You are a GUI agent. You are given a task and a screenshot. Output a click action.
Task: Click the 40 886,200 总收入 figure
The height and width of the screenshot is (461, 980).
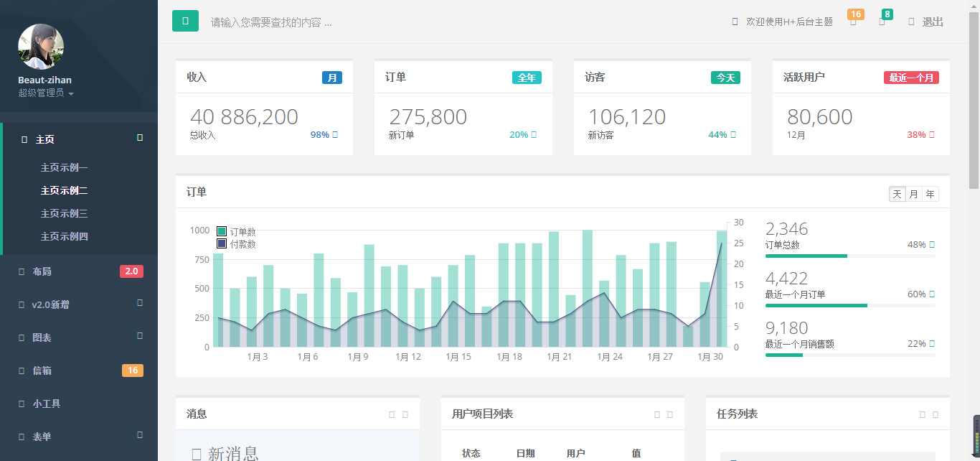pos(244,117)
